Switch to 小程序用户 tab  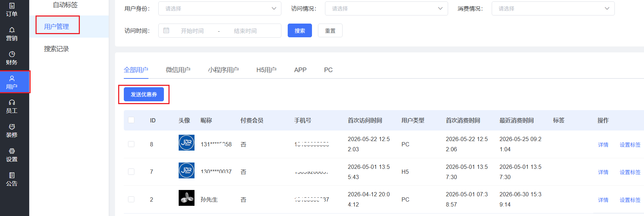click(223, 70)
